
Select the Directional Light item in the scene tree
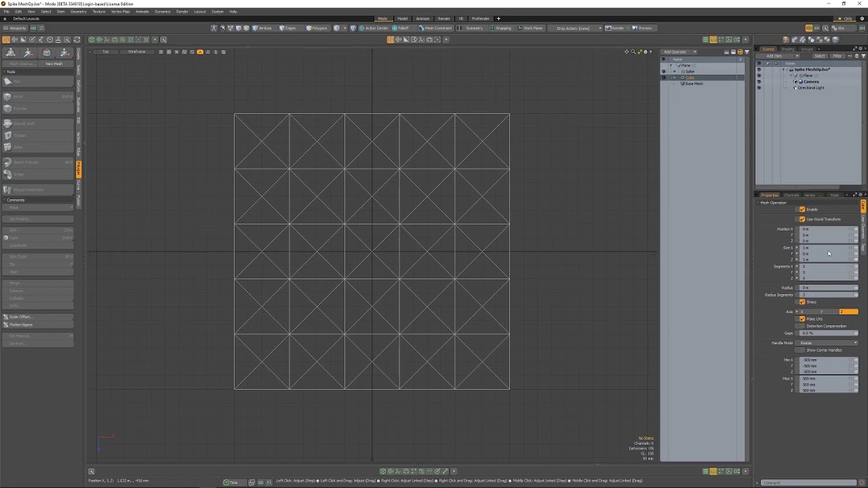click(811, 88)
